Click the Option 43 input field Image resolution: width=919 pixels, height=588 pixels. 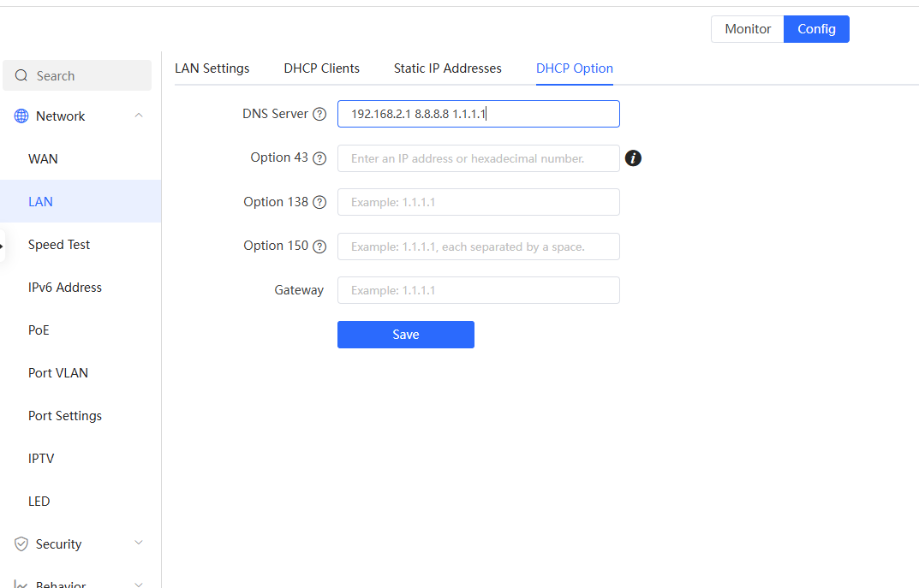point(478,158)
